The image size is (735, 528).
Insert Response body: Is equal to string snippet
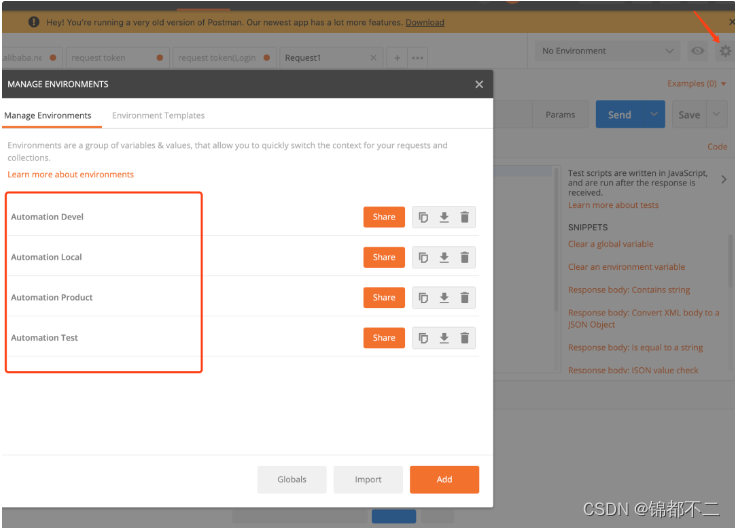pos(636,347)
